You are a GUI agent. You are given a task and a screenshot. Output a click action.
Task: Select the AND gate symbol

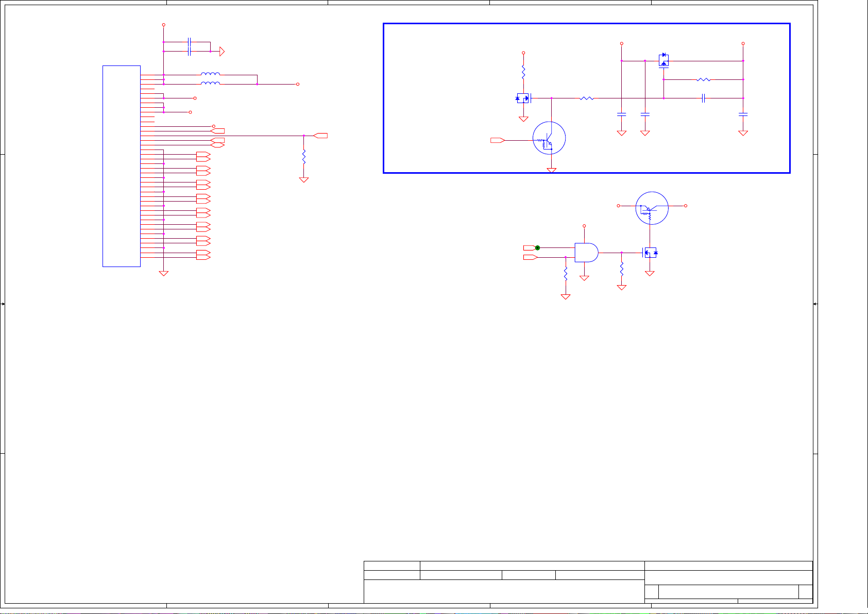pos(587,253)
